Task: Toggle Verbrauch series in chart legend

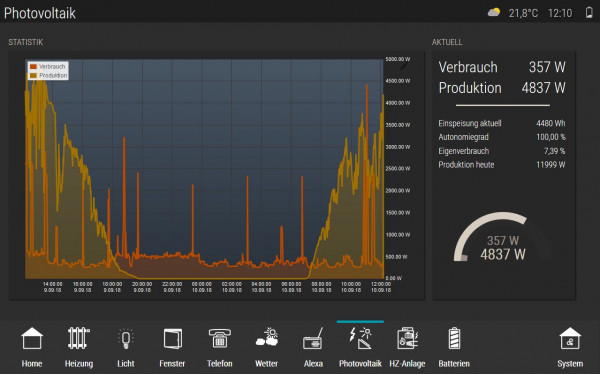Action: [x=48, y=66]
